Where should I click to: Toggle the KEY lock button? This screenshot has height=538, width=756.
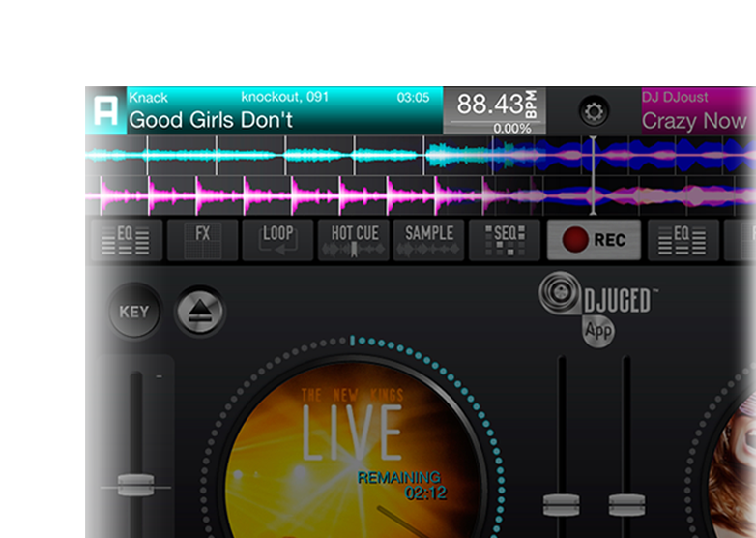point(134,313)
